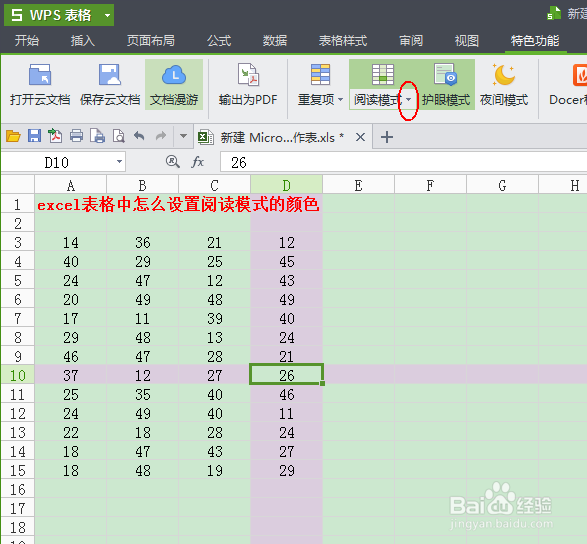Add a new document tab with plus
Image resolution: width=587 pixels, height=544 pixels.
pyautogui.click(x=387, y=137)
